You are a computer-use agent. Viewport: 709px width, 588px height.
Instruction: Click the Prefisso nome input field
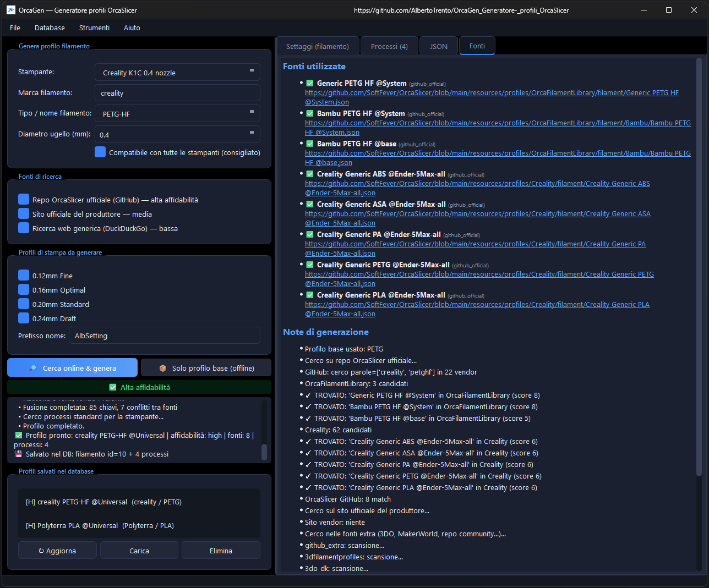click(x=164, y=336)
